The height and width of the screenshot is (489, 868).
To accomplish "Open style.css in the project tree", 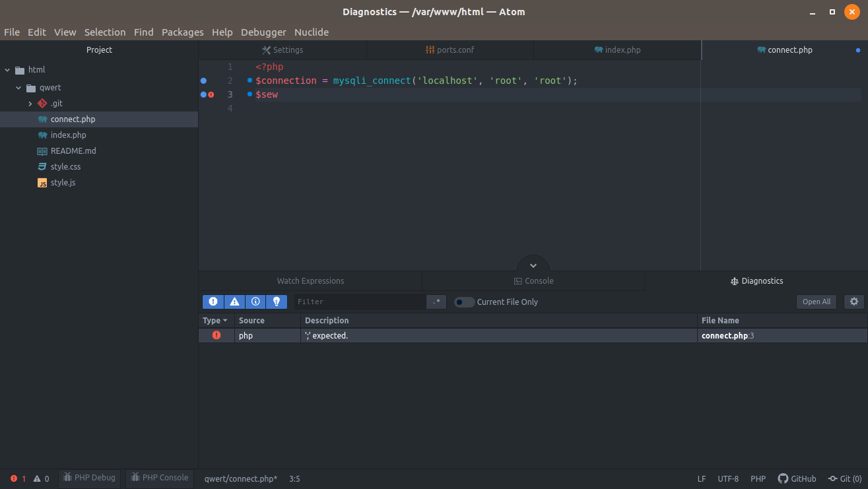I will coord(65,167).
